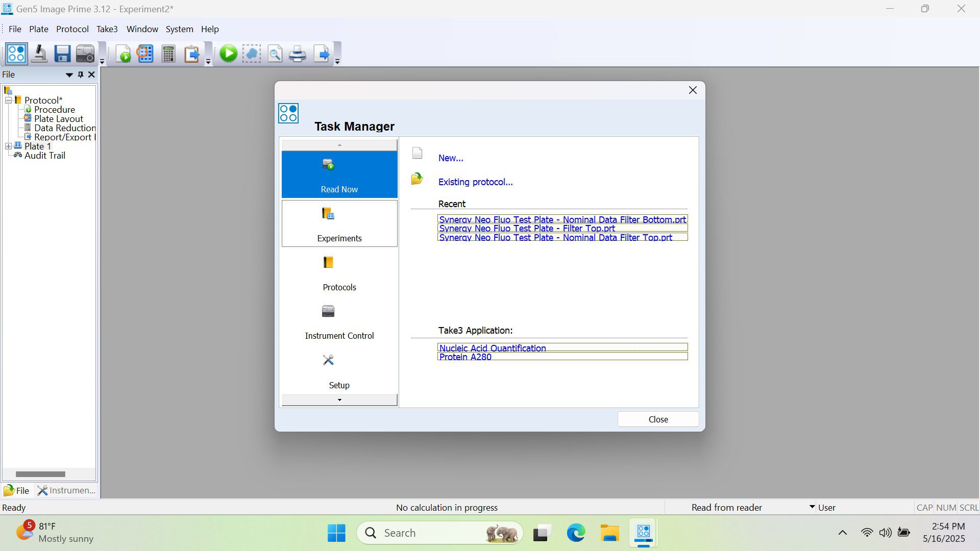The width and height of the screenshot is (980, 551).
Task: Open print preview with the magnifier page icon
Action: click(x=275, y=54)
